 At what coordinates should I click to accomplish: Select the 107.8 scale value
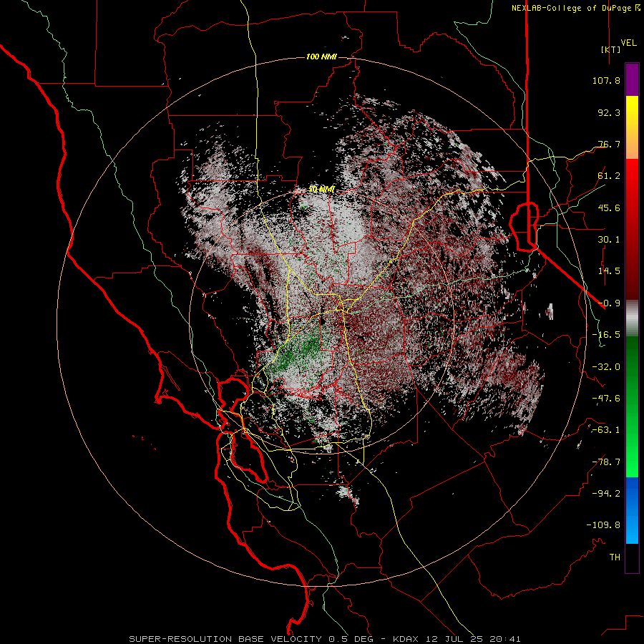pos(606,80)
